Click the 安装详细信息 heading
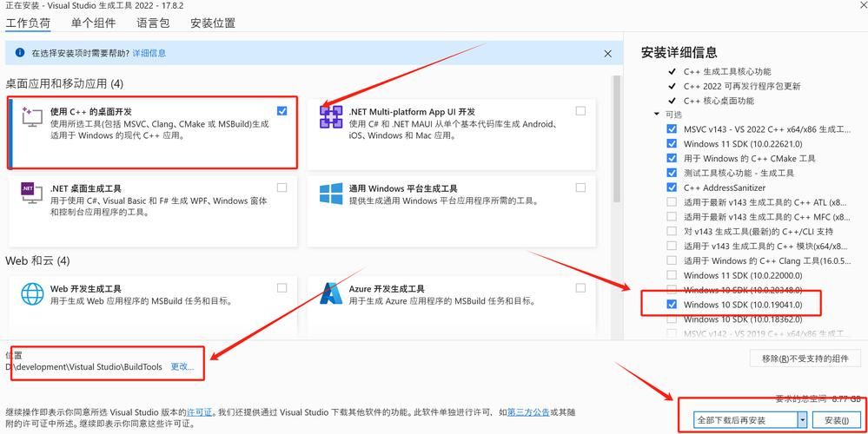Viewport: 868px width, 434px height. point(679,53)
